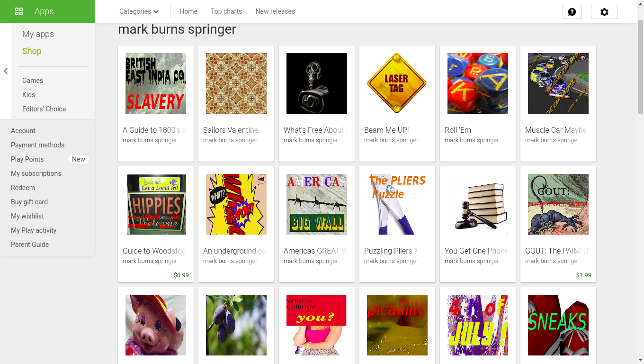Switch to New releases tab
The image size is (644, 364).
[275, 11]
